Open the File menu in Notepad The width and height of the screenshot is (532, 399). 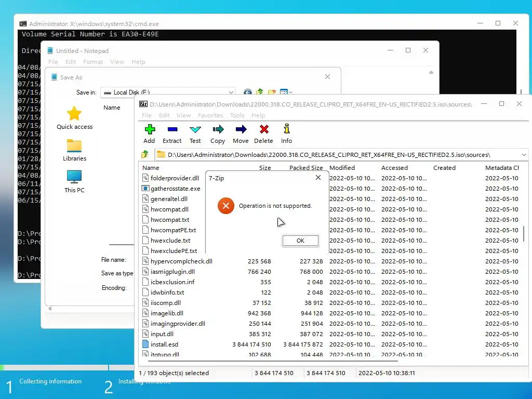[x=53, y=62]
